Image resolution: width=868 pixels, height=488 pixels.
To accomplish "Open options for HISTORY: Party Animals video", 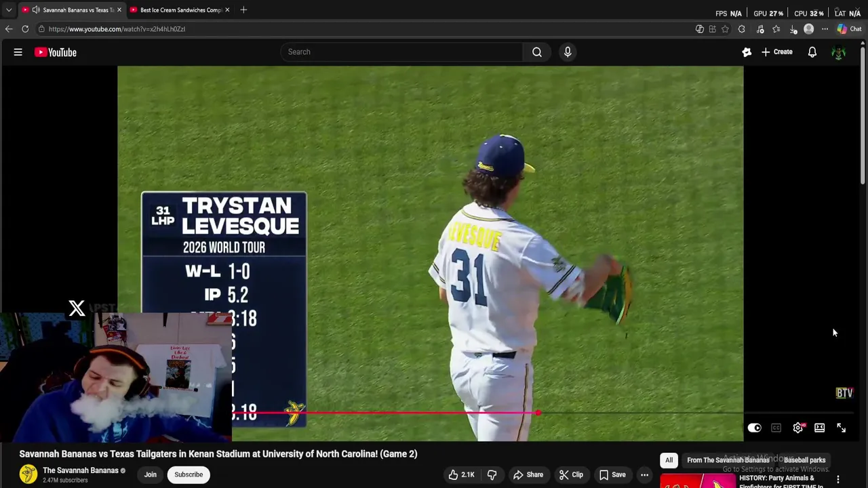I will click(x=838, y=479).
